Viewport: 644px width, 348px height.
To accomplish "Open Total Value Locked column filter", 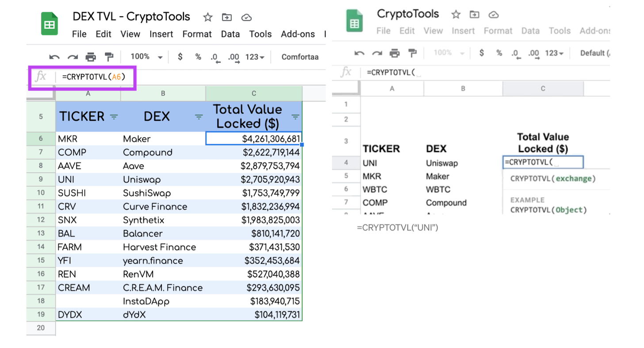I will coord(295,117).
